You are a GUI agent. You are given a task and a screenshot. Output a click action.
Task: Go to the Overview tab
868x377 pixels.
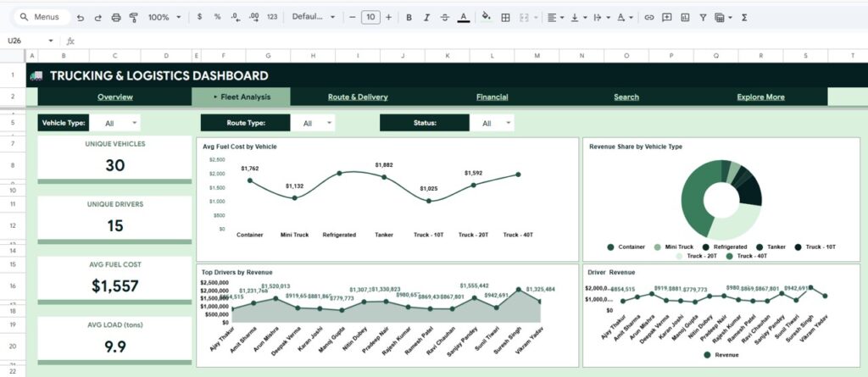[x=115, y=97]
